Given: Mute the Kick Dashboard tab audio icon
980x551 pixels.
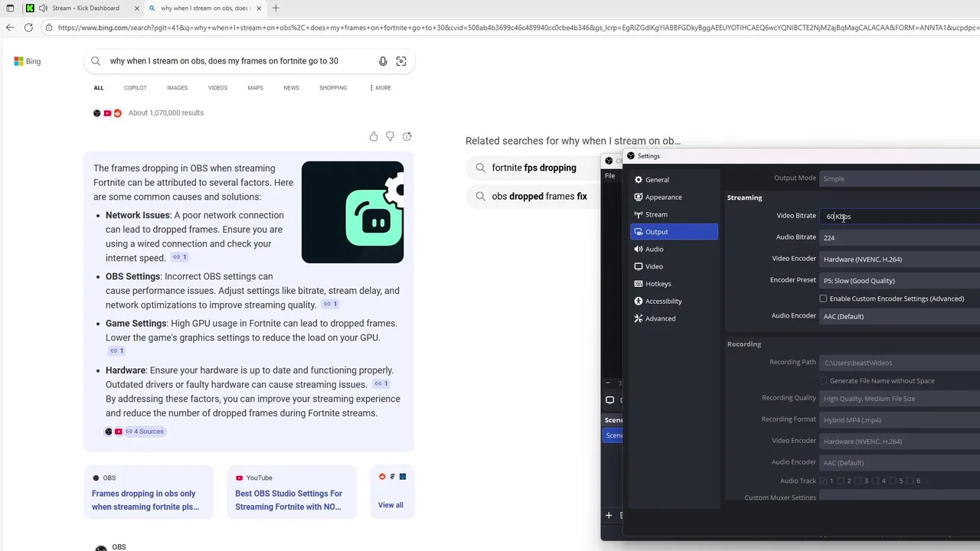Looking at the screenshot, I should [x=42, y=8].
